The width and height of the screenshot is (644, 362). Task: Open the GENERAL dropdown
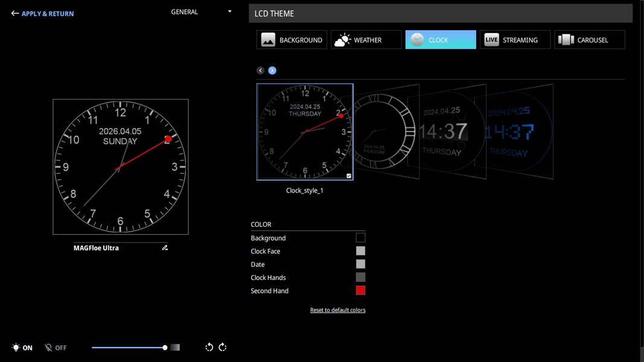[x=201, y=12]
